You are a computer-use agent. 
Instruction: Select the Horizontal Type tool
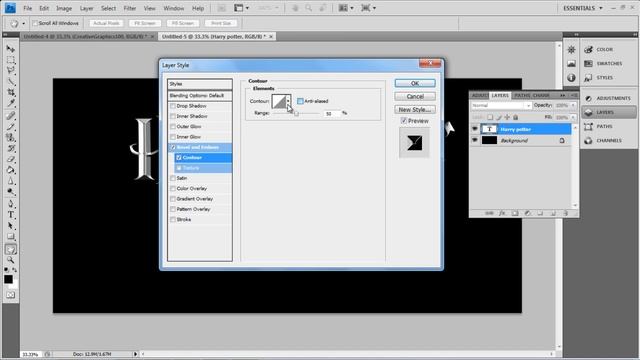pyautogui.click(x=11, y=215)
